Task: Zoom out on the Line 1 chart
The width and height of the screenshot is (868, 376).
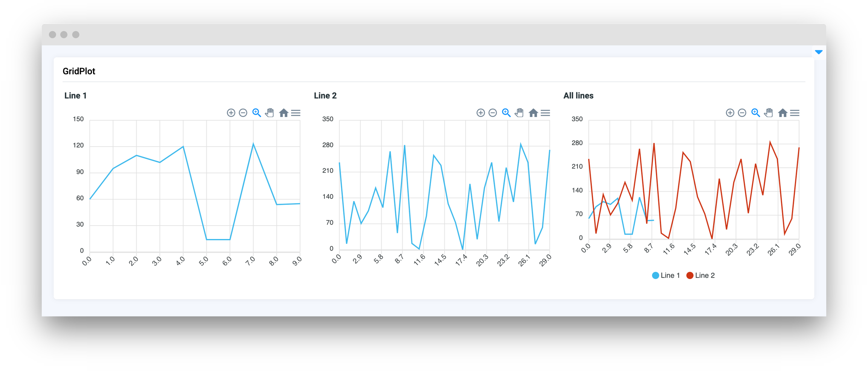Action: pos(243,113)
